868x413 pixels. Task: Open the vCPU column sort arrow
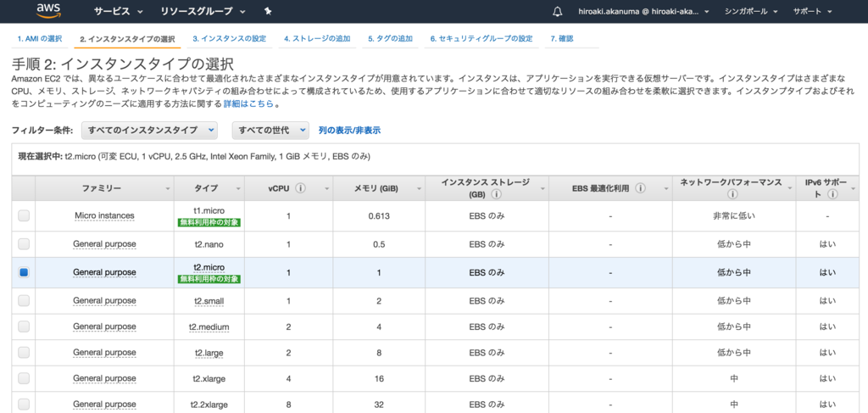326,189
